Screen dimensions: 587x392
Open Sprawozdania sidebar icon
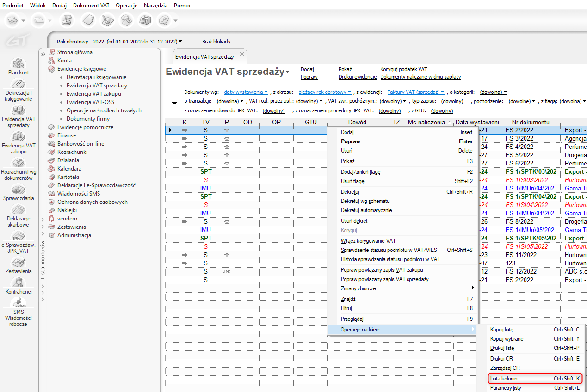tap(19, 190)
